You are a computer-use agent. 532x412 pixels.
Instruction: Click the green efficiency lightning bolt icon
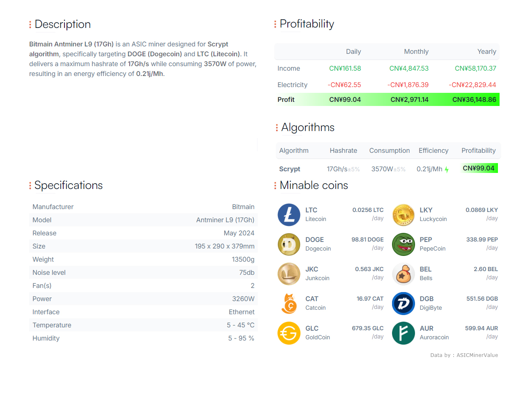(x=447, y=170)
